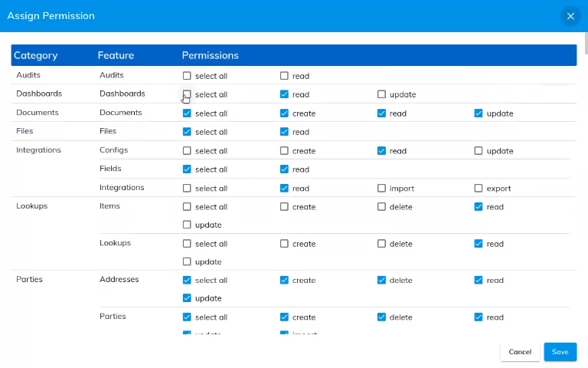Click the Permissions column header
The height and width of the screenshot is (368, 588).
click(210, 55)
